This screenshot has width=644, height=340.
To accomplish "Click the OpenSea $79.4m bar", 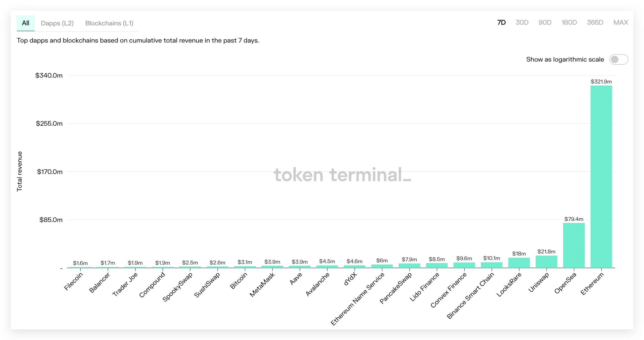I will (574, 245).
